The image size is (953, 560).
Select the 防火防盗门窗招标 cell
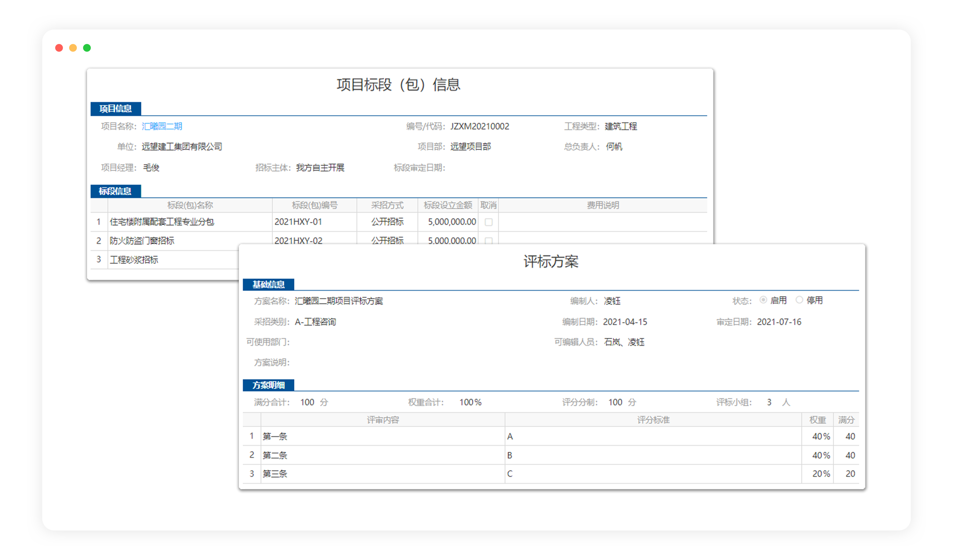click(190, 241)
